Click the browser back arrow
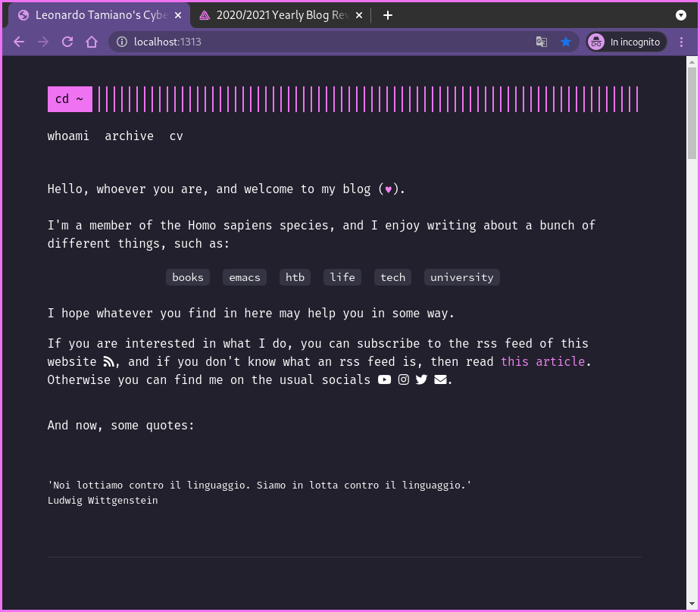 point(19,42)
